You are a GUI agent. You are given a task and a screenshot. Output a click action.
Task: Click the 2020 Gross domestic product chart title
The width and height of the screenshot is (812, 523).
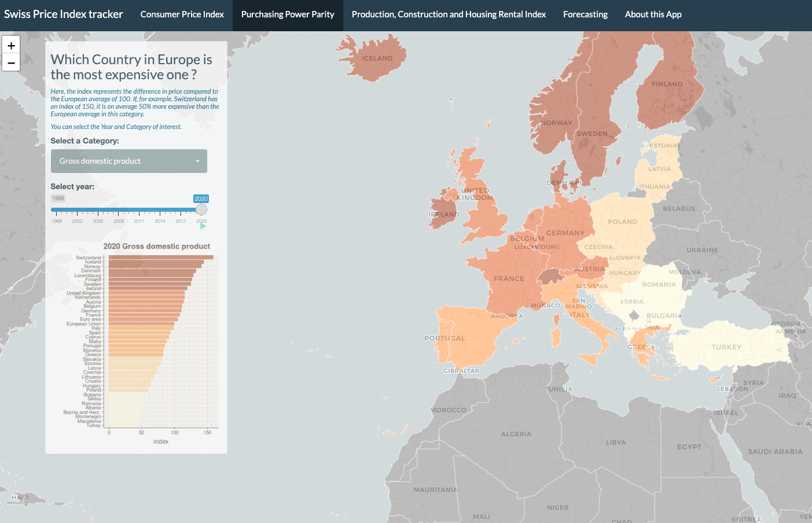156,246
